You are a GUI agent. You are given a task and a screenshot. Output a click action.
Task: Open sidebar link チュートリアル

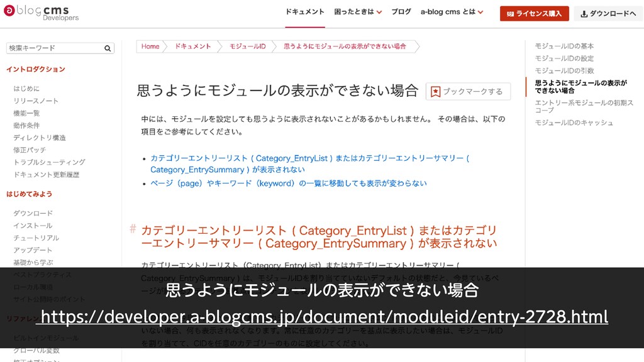pos(36,238)
